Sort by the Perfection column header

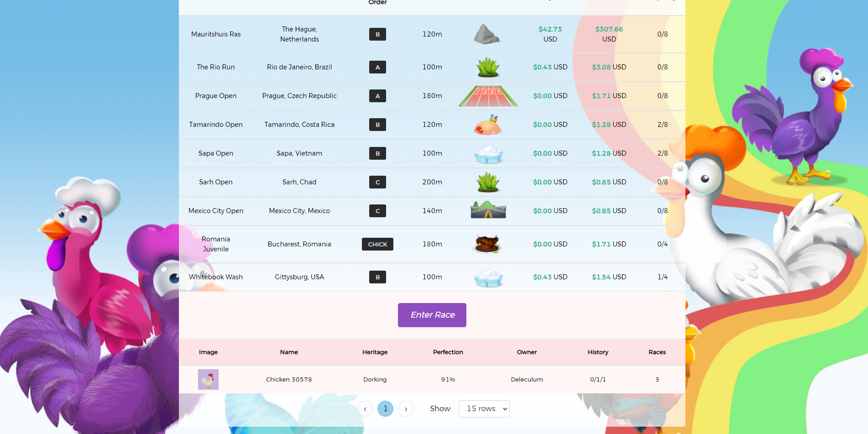[x=448, y=352]
